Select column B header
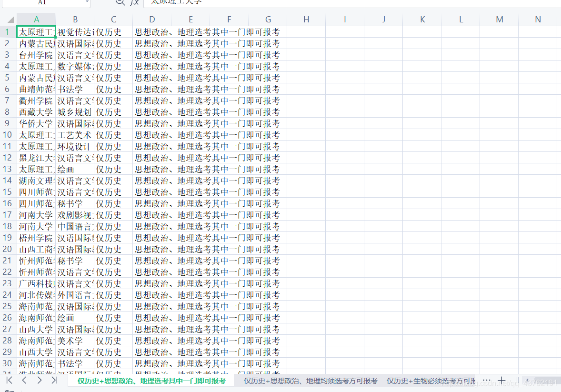Viewport: 561px width, 392px height. coord(75,20)
